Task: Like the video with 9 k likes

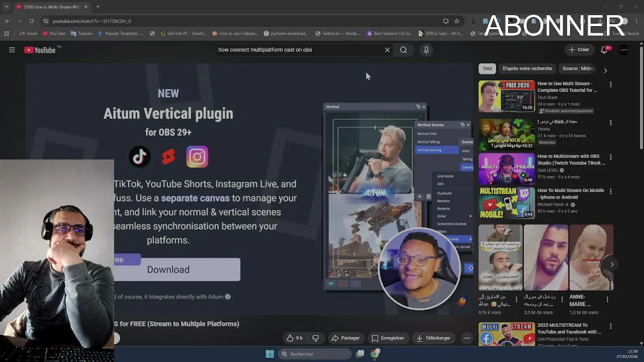Action: (295, 338)
